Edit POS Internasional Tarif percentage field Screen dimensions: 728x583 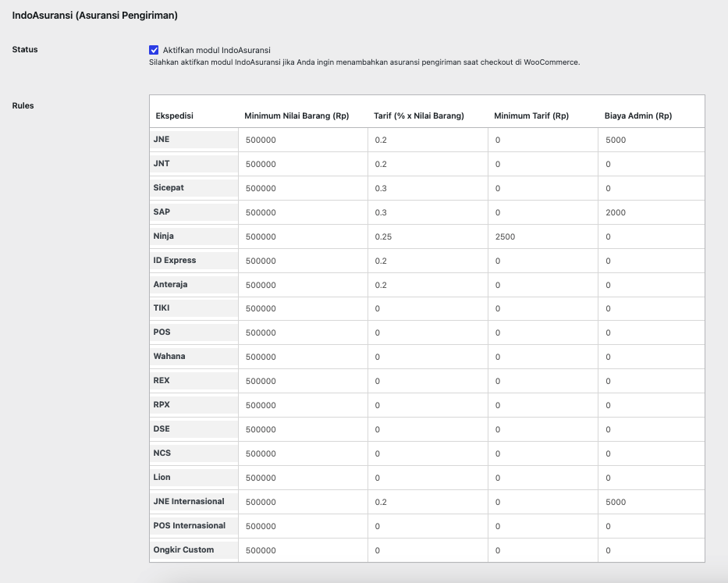pos(428,526)
